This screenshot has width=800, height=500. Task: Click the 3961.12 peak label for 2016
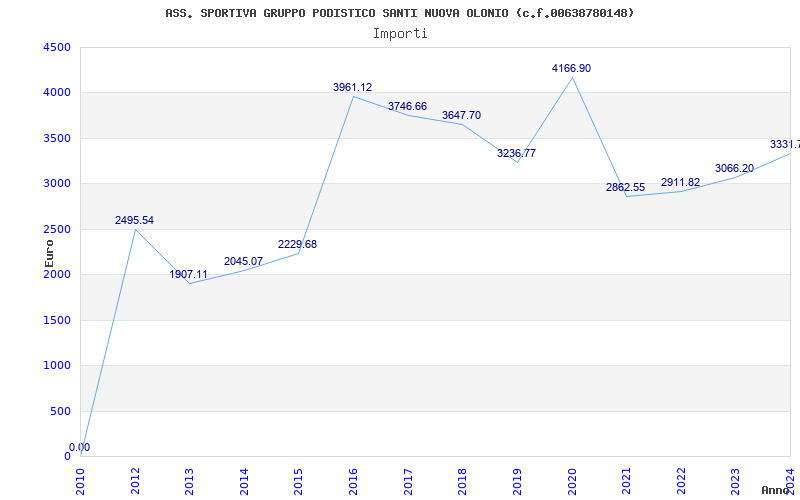coord(353,87)
